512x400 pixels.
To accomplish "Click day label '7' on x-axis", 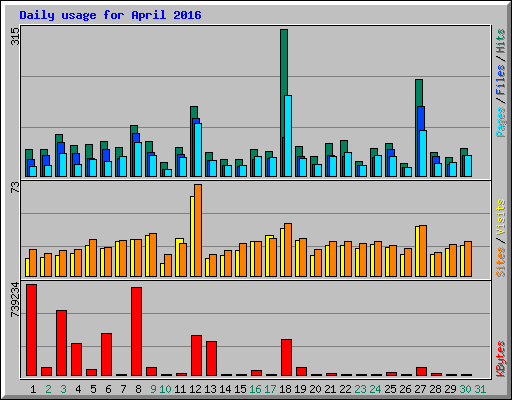I will [x=123, y=389].
